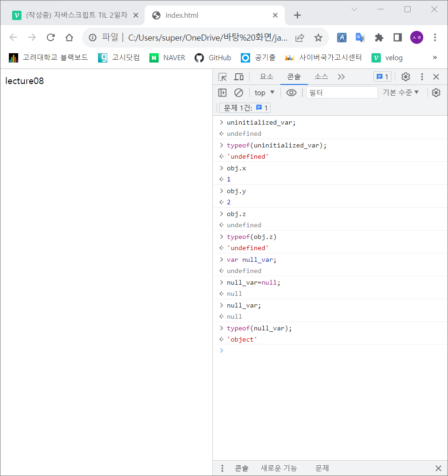Close the index.html tab
The image size is (448, 476).
[275, 15]
